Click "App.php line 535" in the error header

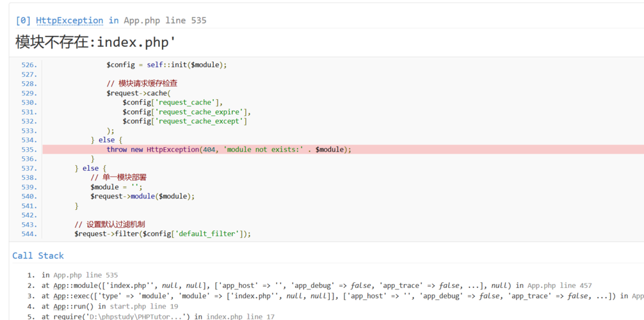coord(165,20)
